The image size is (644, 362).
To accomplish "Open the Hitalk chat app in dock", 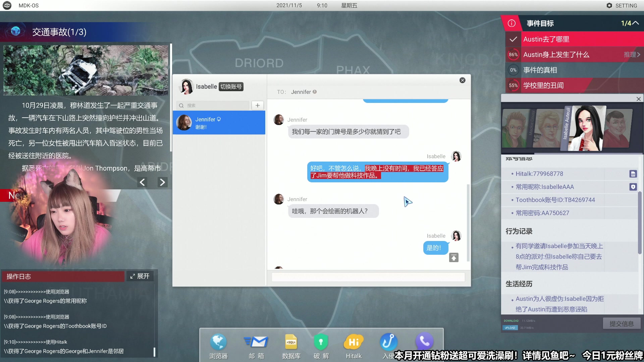I will [354, 346].
